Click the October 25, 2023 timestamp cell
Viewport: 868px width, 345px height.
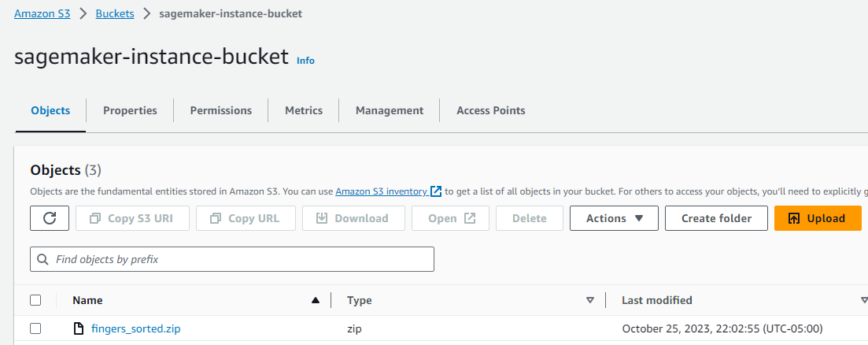pos(722,329)
